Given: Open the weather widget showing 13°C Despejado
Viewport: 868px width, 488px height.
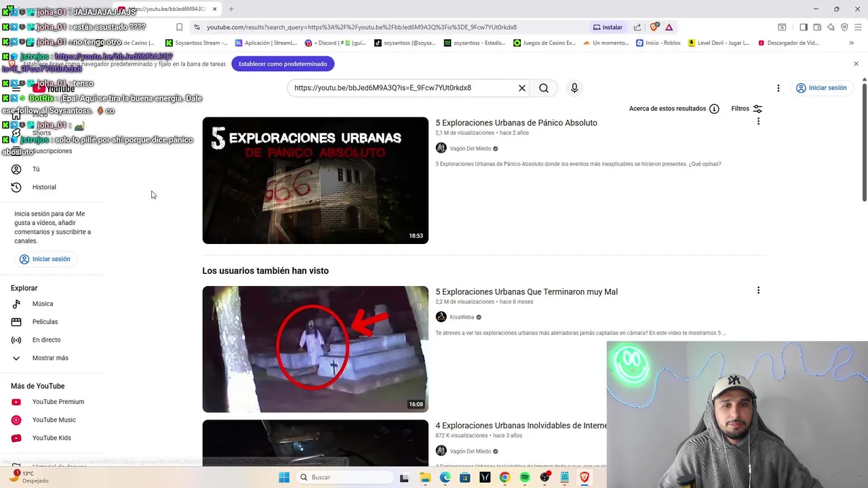Looking at the screenshot, I should (29, 477).
